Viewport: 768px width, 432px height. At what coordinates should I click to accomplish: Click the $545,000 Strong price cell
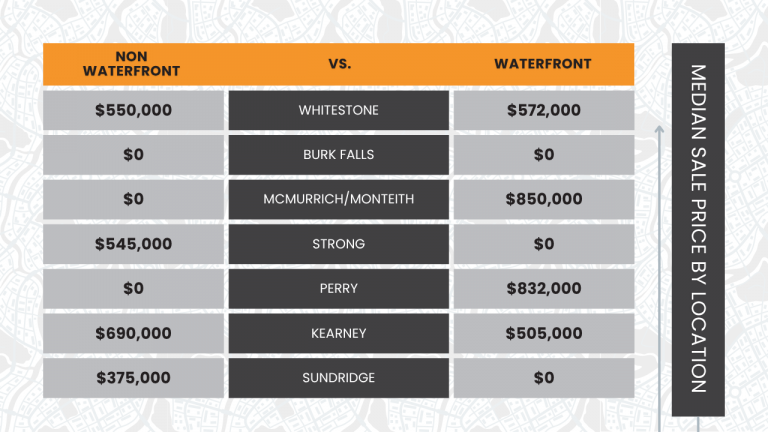133,244
